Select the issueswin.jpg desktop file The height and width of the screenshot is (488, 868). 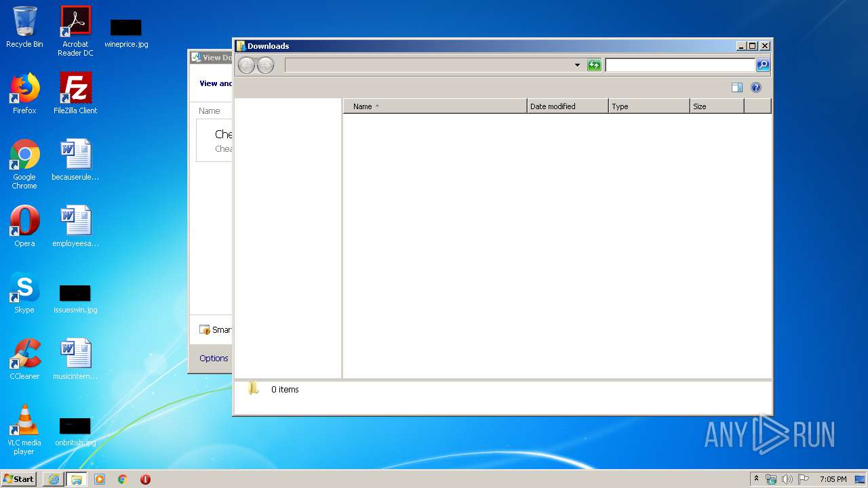coord(75,298)
